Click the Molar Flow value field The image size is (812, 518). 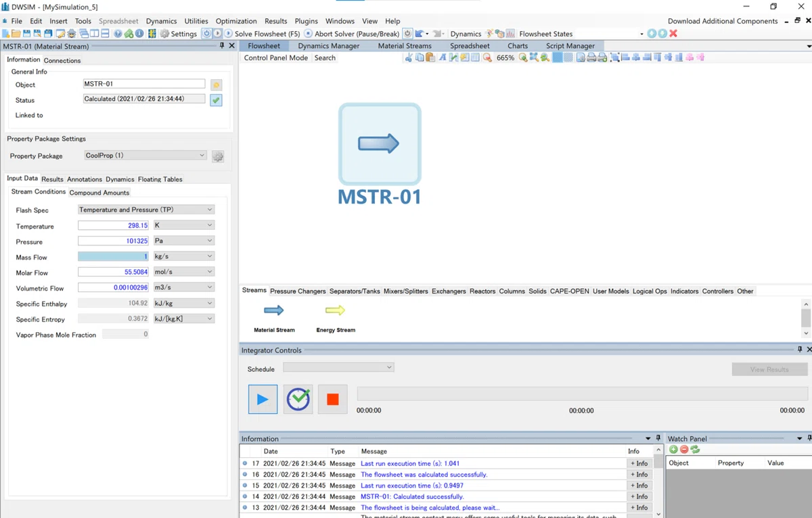pos(114,272)
